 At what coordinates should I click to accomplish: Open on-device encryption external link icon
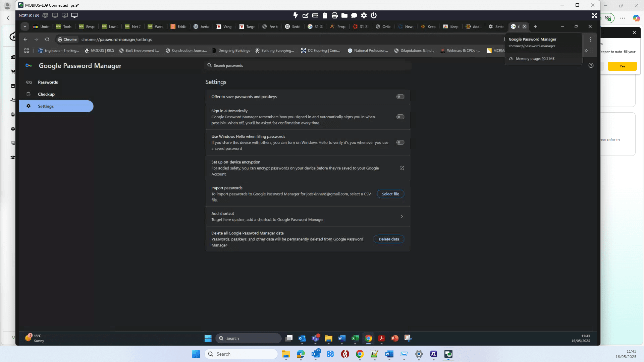[402, 168]
